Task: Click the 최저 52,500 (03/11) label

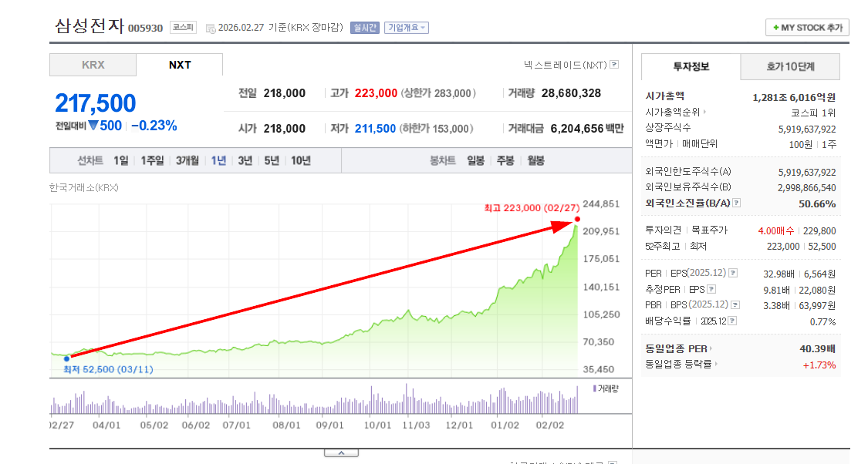Action: click(109, 369)
